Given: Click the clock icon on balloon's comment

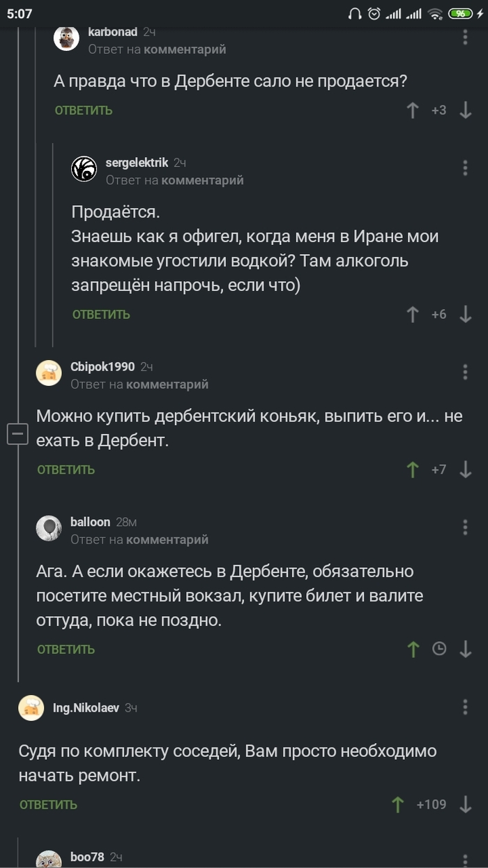Looking at the screenshot, I should pyautogui.click(x=439, y=649).
